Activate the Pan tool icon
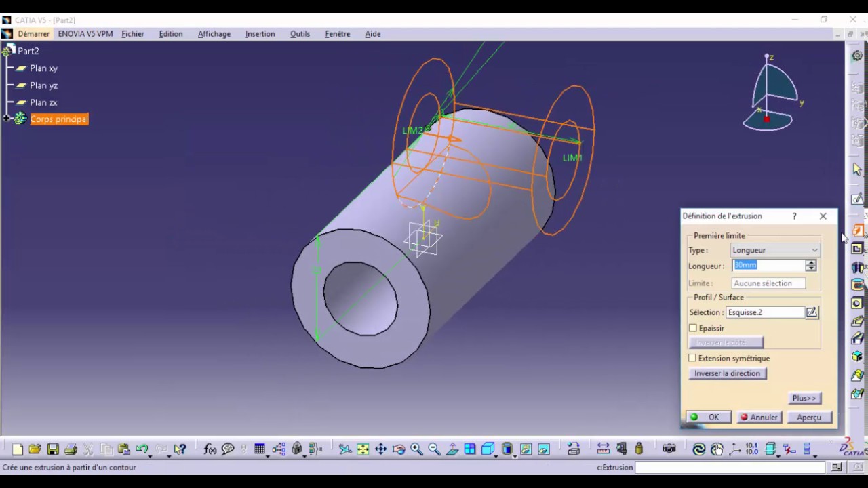 [x=380, y=449]
